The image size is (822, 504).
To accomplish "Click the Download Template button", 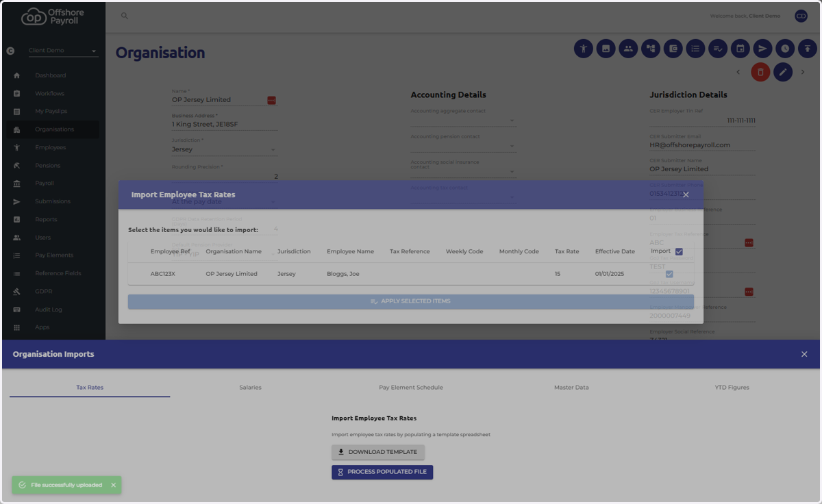I will tap(378, 452).
